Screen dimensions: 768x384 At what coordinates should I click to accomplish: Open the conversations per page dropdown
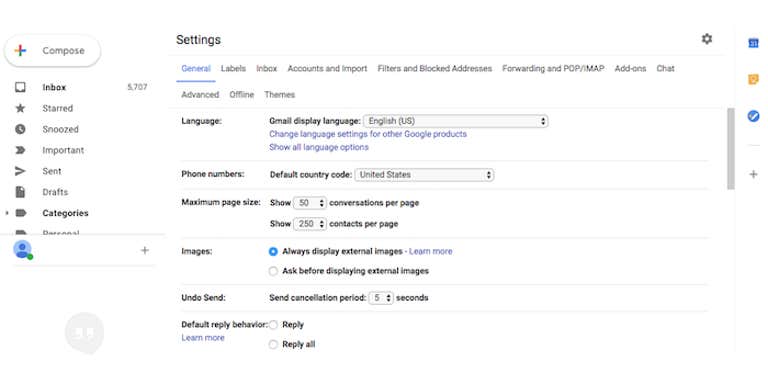[310, 203]
